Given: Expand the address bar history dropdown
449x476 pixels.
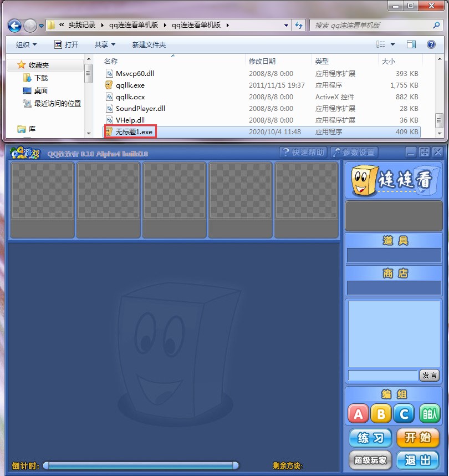Looking at the screenshot, I should click(286, 25).
